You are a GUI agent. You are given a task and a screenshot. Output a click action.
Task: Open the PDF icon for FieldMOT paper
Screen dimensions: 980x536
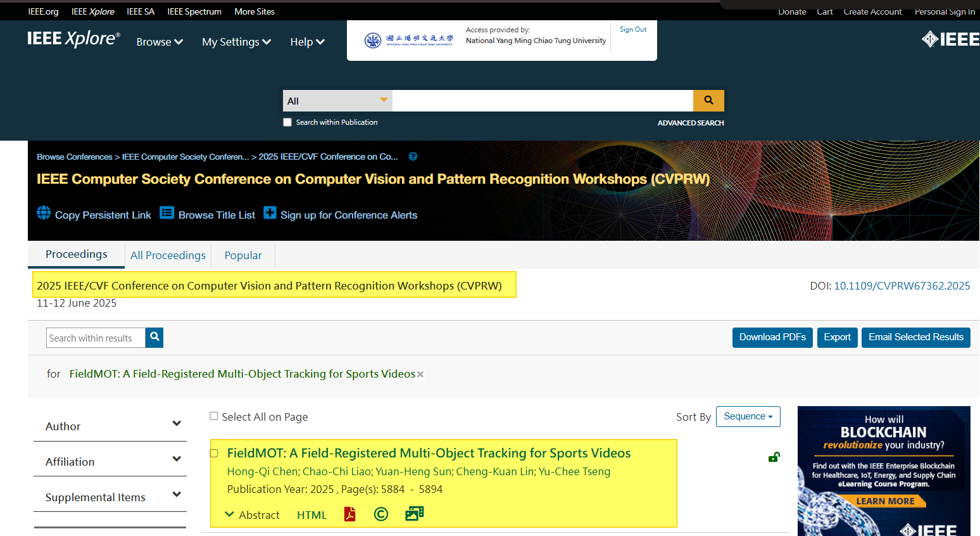pyautogui.click(x=349, y=514)
